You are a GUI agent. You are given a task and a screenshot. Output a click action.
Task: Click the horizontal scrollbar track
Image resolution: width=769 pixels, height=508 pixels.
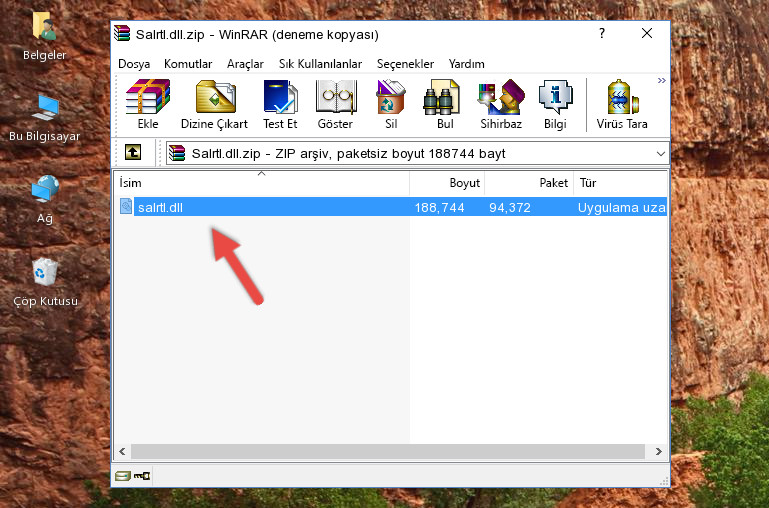click(x=387, y=451)
